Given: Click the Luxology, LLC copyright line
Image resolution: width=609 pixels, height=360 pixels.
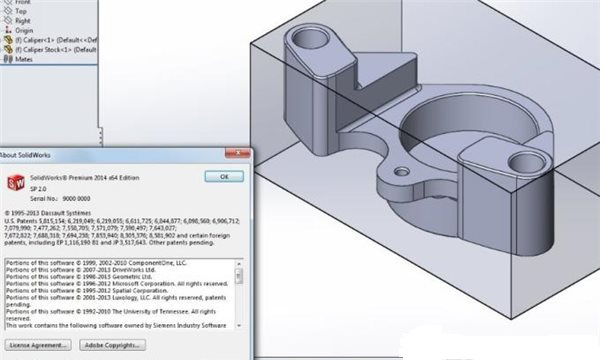Looking at the screenshot, I should (116, 301).
